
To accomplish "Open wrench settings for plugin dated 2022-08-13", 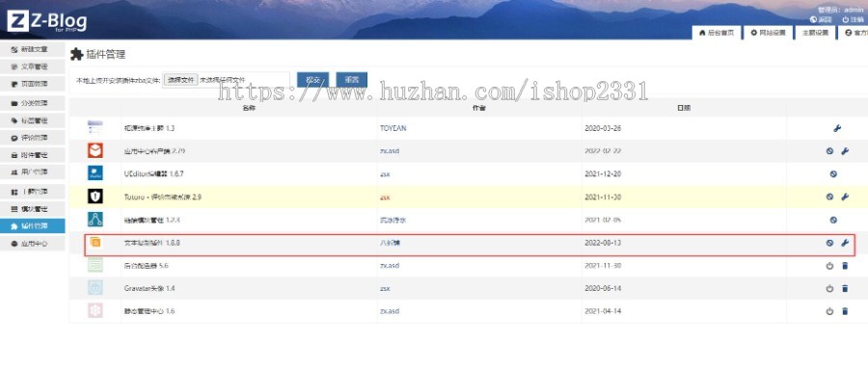I will (x=845, y=243).
